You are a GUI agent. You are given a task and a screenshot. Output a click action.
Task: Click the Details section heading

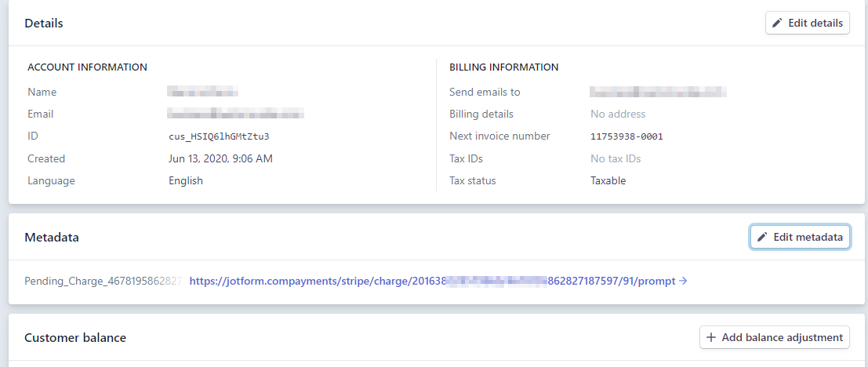tap(44, 24)
